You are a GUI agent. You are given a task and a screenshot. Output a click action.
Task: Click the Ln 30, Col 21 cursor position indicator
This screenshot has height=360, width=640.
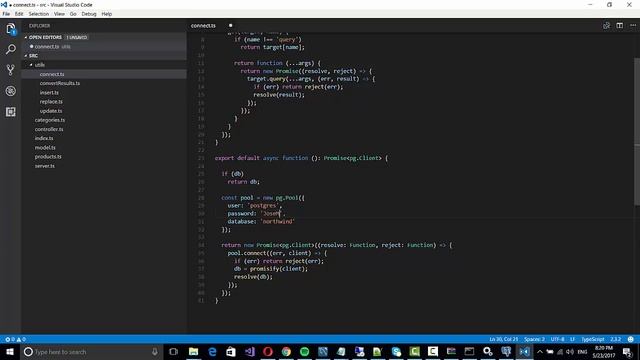tap(504, 339)
